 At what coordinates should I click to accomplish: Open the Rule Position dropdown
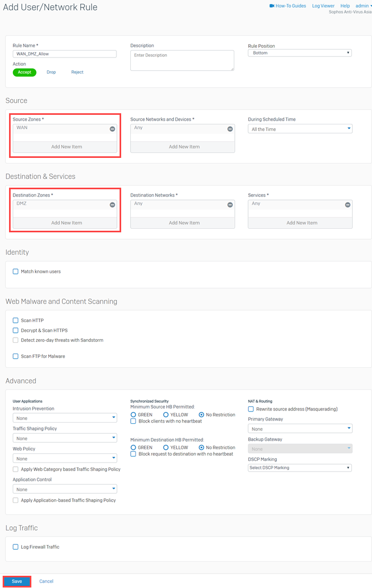click(x=300, y=53)
